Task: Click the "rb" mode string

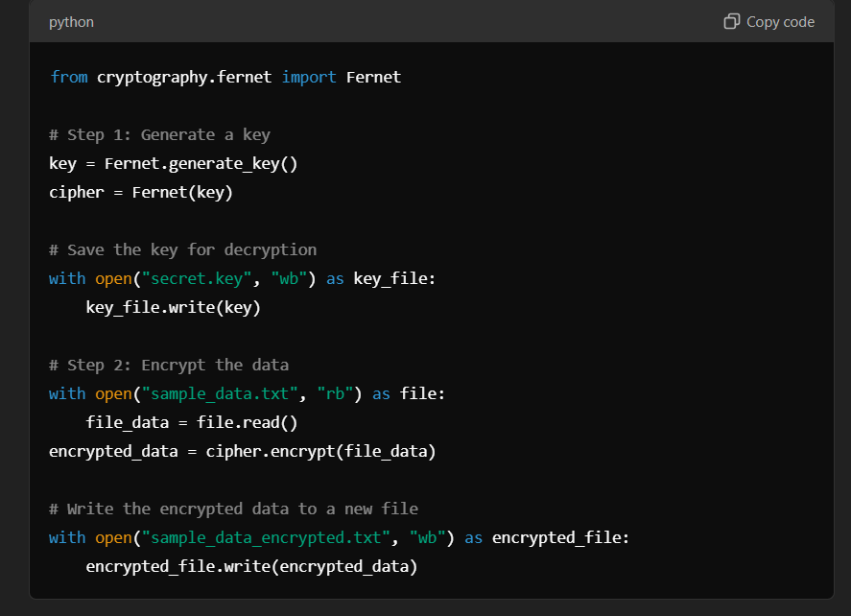Action: (335, 393)
